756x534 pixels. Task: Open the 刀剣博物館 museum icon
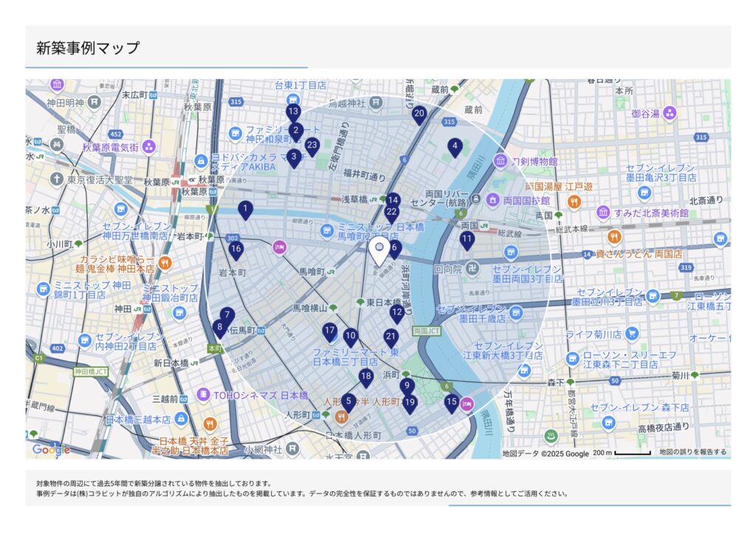coord(501,161)
